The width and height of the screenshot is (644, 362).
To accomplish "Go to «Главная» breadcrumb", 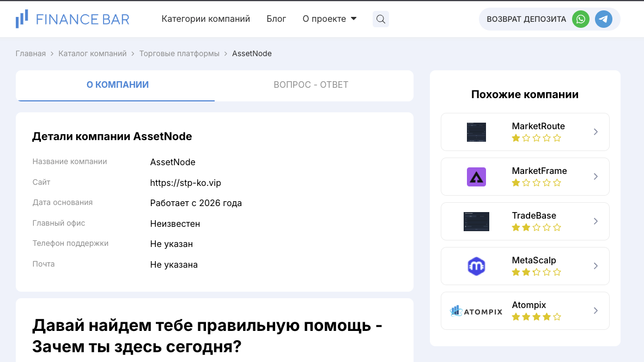I will tap(31, 53).
